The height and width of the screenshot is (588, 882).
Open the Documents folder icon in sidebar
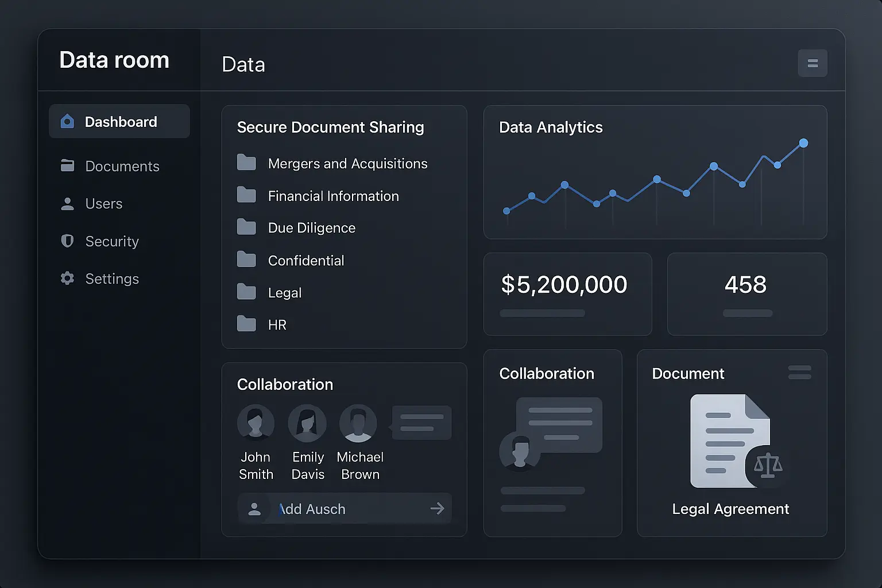[x=67, y=166]
